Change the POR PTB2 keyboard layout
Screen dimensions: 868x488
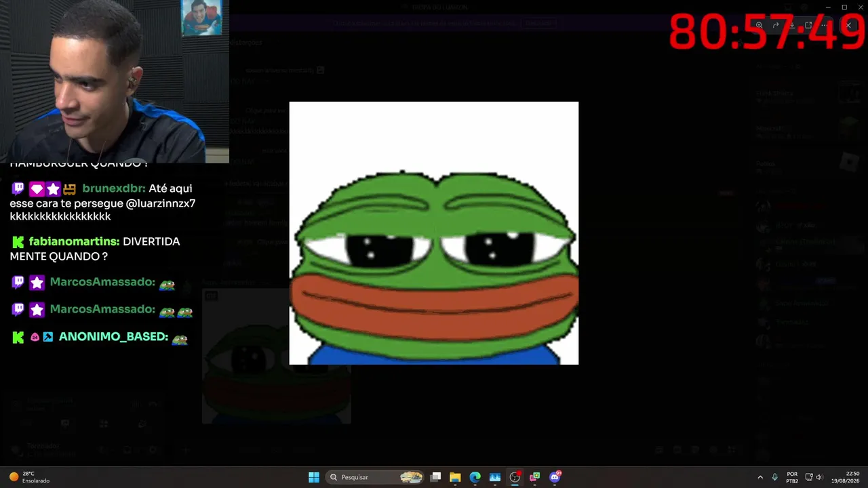[792, 477]
